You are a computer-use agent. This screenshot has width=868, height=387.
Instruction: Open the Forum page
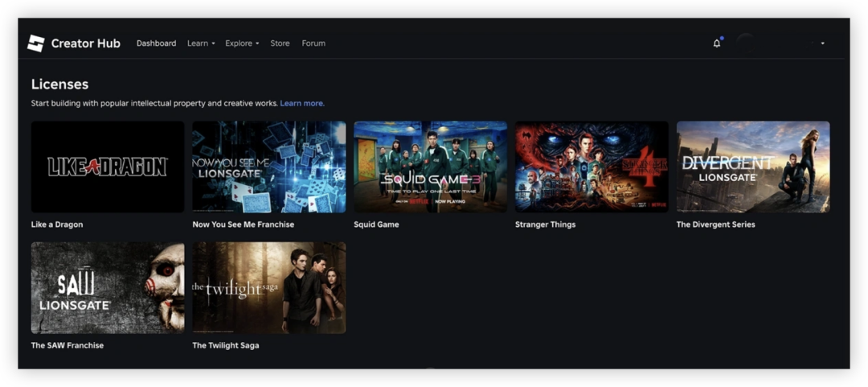[313, 43]
